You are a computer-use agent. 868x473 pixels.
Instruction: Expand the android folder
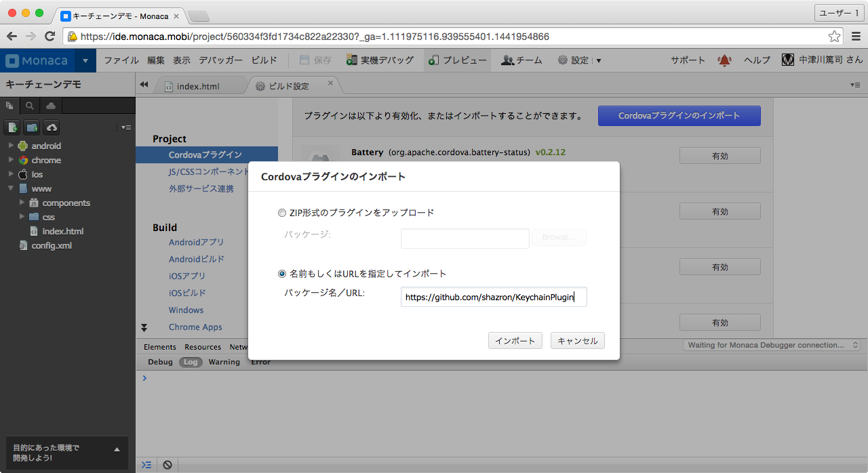pyautogui.click(x=11, y=146)
